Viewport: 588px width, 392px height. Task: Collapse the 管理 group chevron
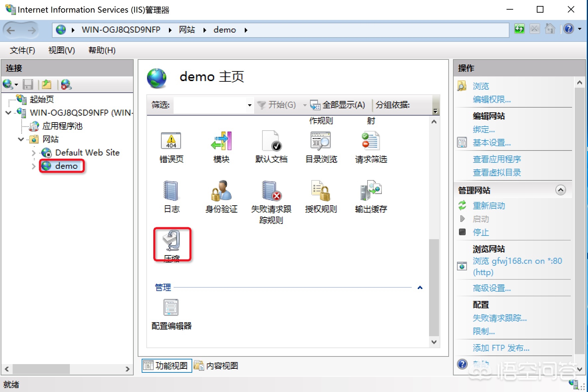[420, 287]
